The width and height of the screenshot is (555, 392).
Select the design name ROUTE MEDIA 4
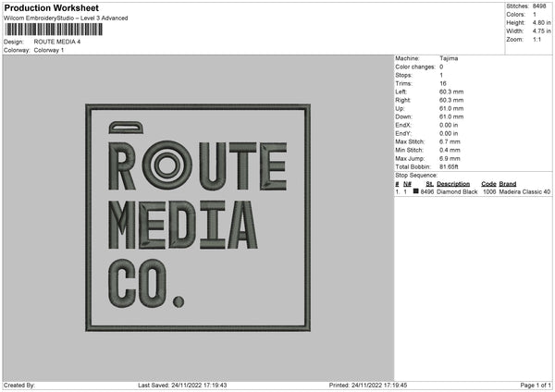[57, 42]
